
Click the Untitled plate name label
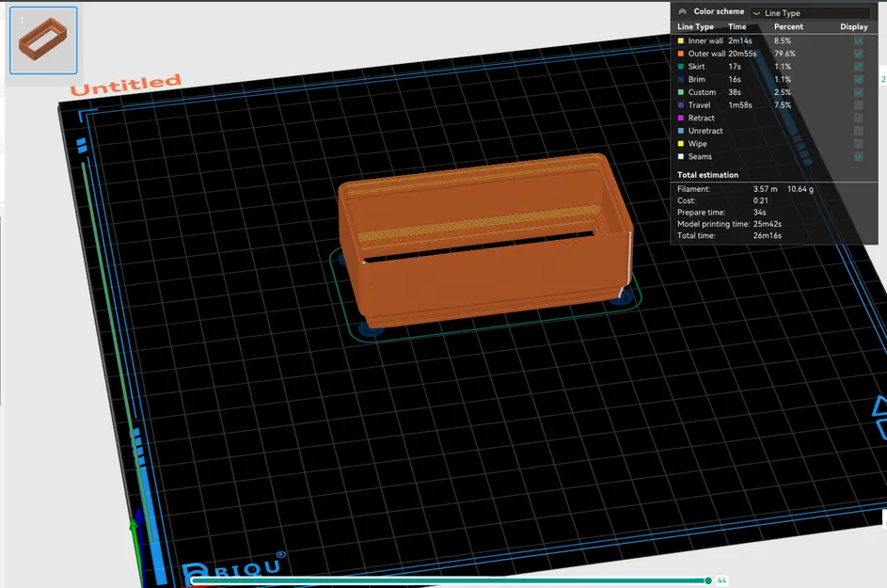126,85
